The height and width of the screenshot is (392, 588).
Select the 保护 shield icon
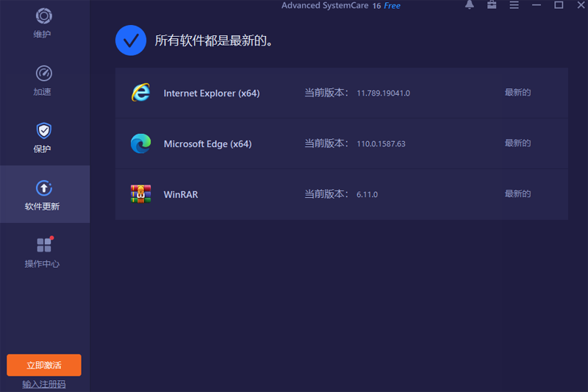point(44,132)
